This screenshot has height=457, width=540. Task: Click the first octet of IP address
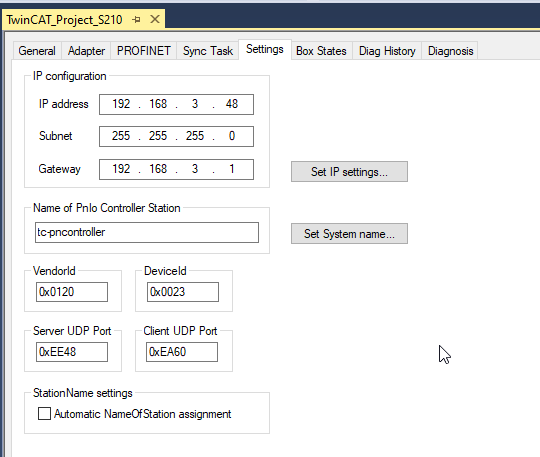coord(121,104)
